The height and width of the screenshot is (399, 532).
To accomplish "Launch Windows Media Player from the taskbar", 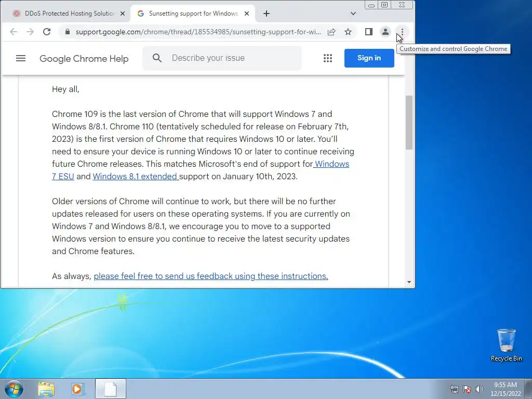I will 77,389.
